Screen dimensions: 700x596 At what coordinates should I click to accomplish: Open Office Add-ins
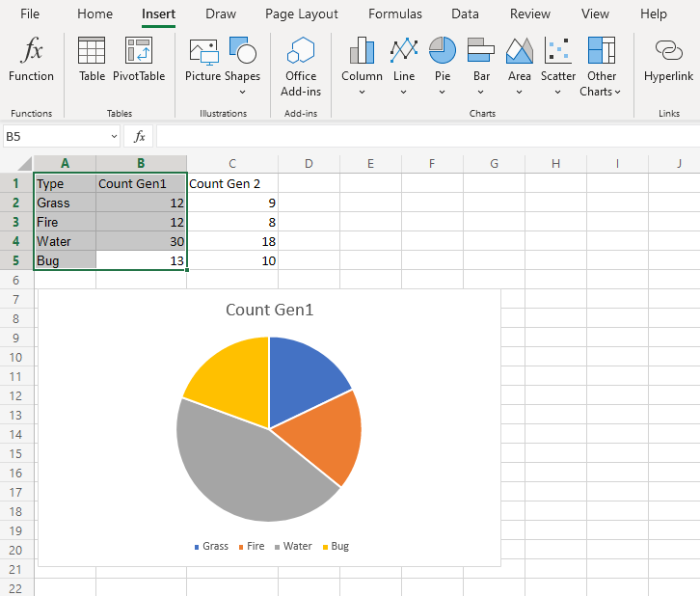coord(301,52)
